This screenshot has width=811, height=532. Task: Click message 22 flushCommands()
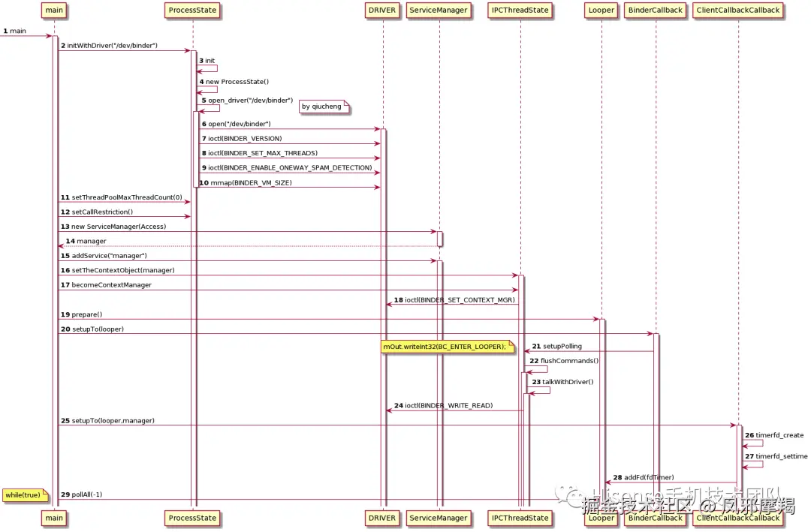coord(564,361)
